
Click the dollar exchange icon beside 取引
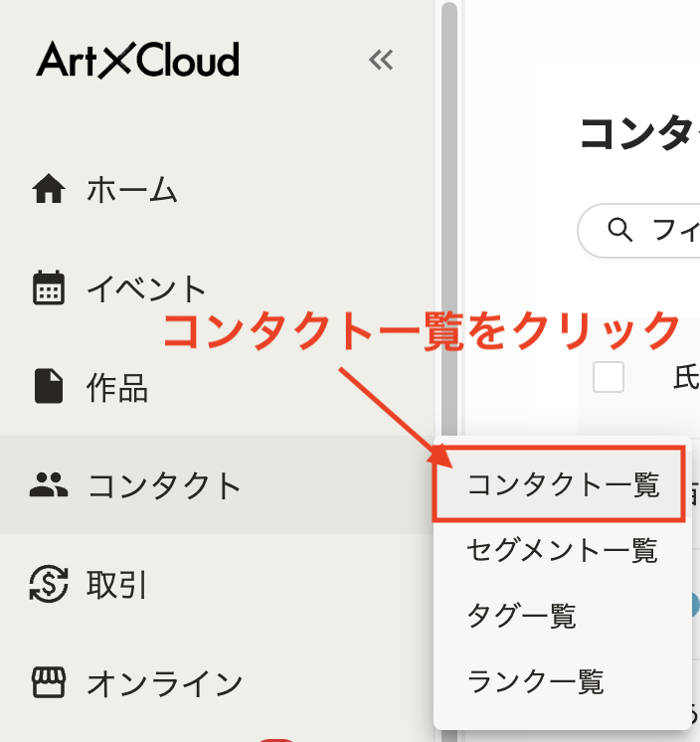tap(49, 584)
